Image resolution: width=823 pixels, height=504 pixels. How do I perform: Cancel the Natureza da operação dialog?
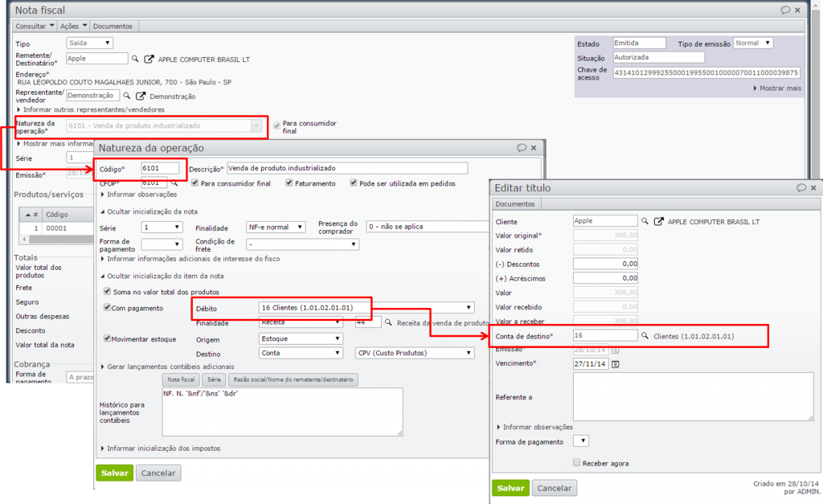pyautogui.click(x=158, y=473)
